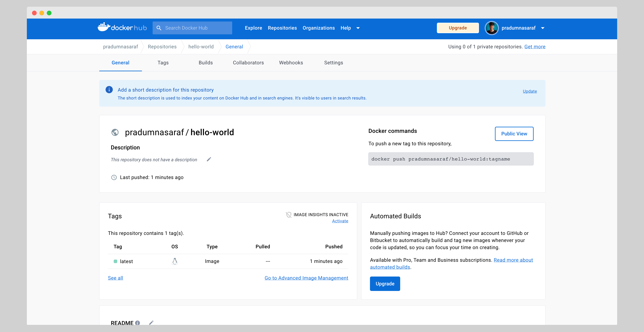Edit description with the pencil icon
The width and height of the screenshot is (644, 332).
tap(209, 159)
